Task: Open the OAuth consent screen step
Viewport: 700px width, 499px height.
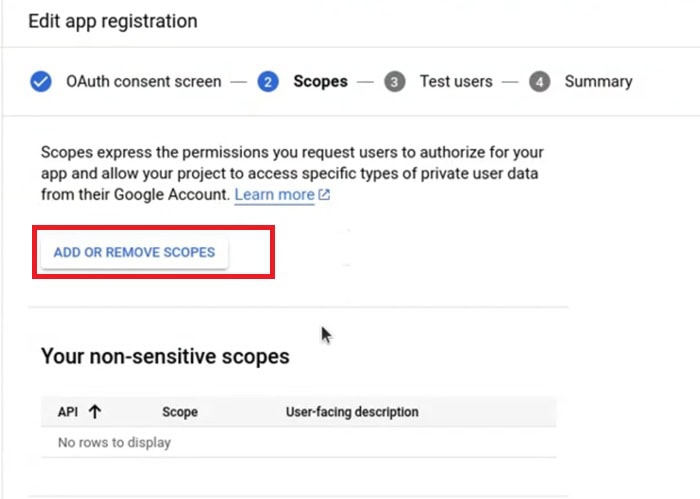Action: [x=144, y=82]
